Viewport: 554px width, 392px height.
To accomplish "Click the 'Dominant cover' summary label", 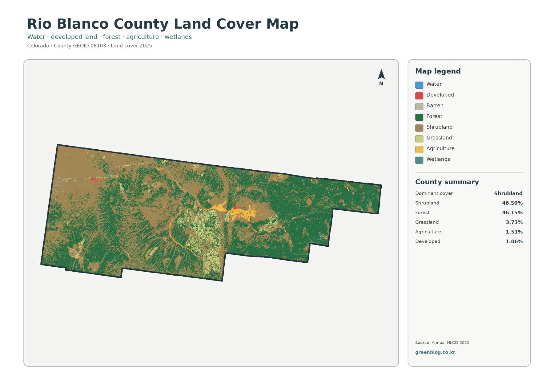I will click(434, 193).
